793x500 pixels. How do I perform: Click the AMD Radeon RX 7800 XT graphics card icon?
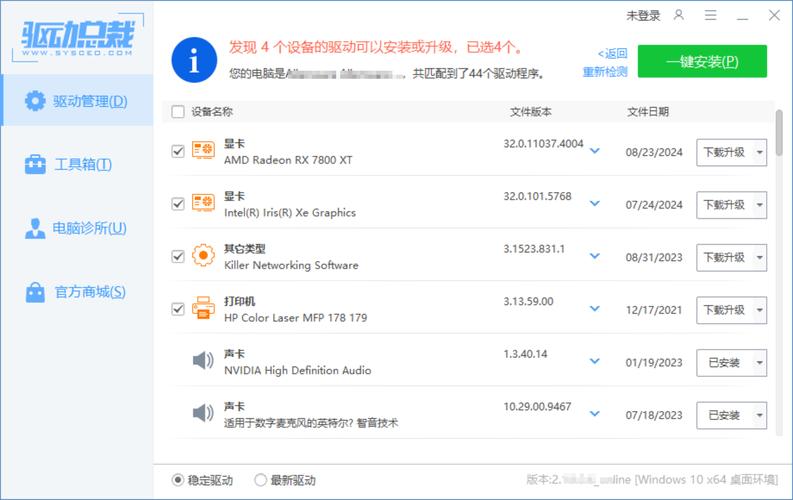click(x=203, y=151)
